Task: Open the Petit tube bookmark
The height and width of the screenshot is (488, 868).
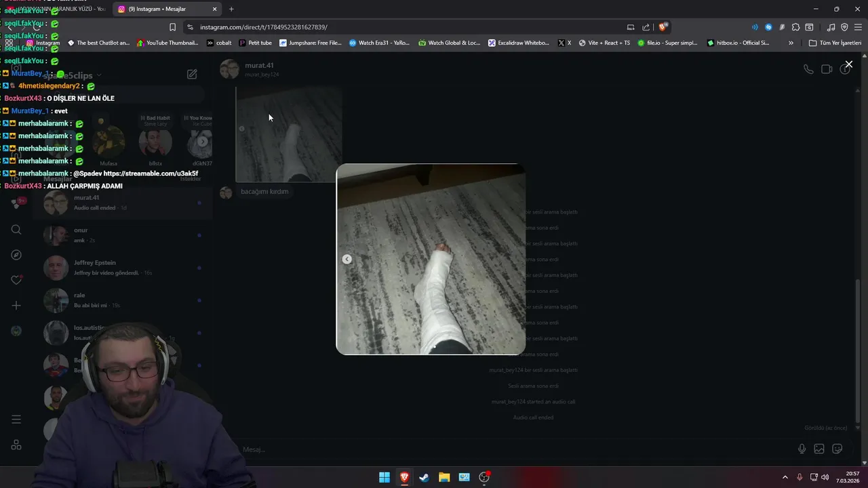Action: (x=256, y=43)
